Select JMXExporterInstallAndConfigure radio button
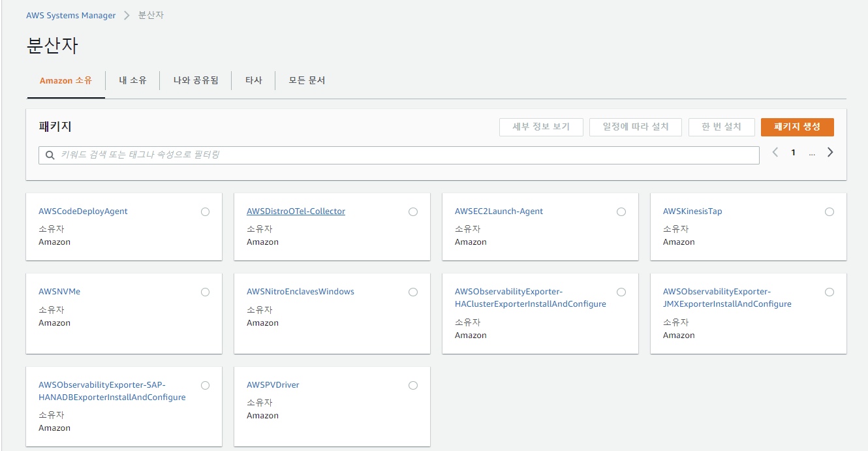This screenshot has width=868, height=451. click(x=829, y=292)
